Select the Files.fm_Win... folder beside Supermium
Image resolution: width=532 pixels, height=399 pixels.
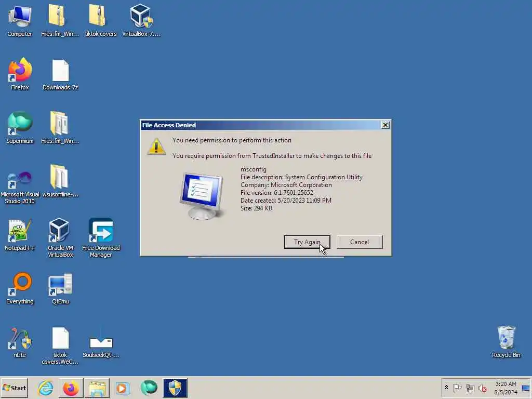click(x=60, y=127)
